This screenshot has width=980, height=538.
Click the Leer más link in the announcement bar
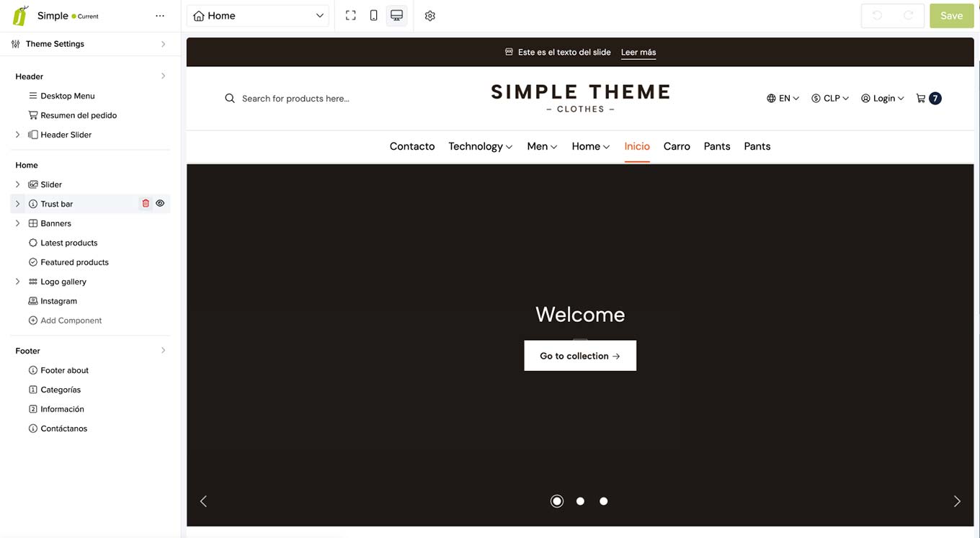pyautogui.click(x=638, y=51)
